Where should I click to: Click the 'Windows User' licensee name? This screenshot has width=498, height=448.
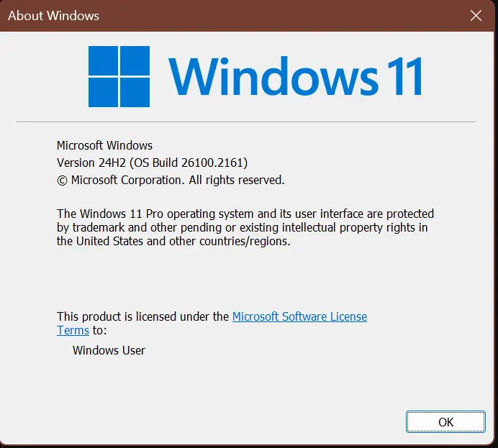[x=109, y=350]
